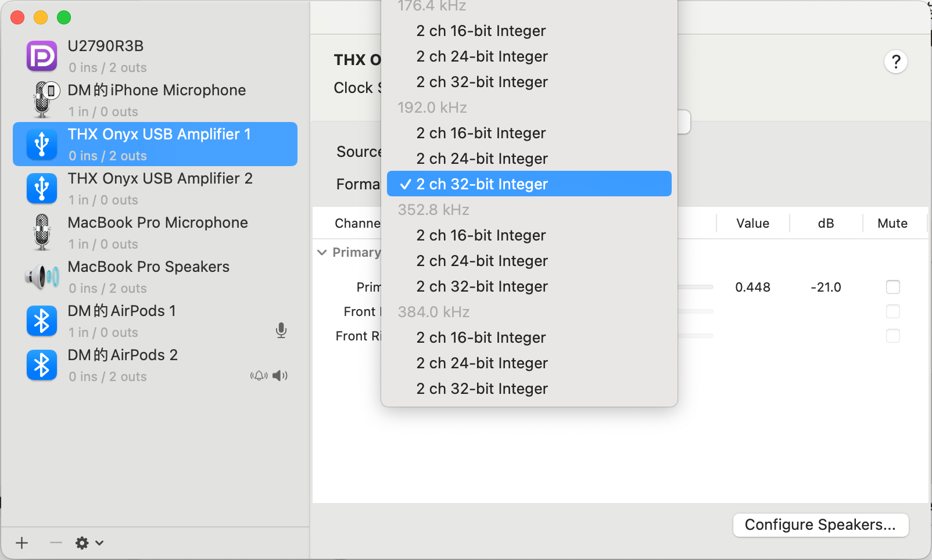This screenshot has height=560, width=932.
Task: Click the iPhone Microphone device icon
Action: point(44,100)
